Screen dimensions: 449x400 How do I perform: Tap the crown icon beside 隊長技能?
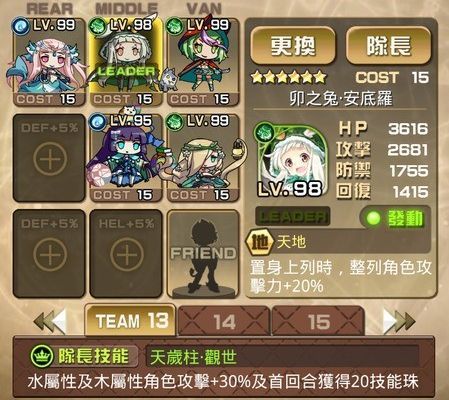(x=42, y=357)
